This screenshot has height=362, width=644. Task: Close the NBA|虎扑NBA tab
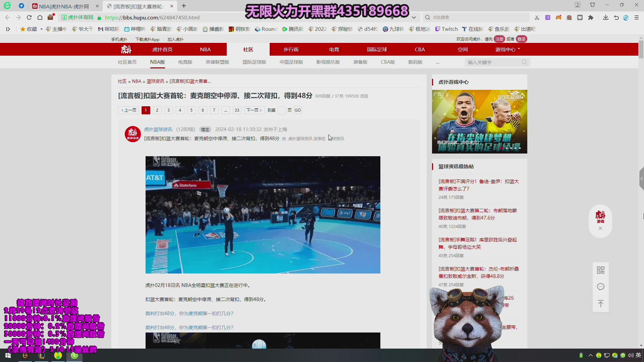[x=97, y=6]
